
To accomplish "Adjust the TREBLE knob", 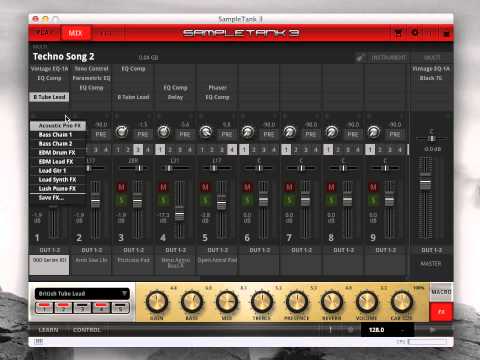I will [x=262, y=301].
